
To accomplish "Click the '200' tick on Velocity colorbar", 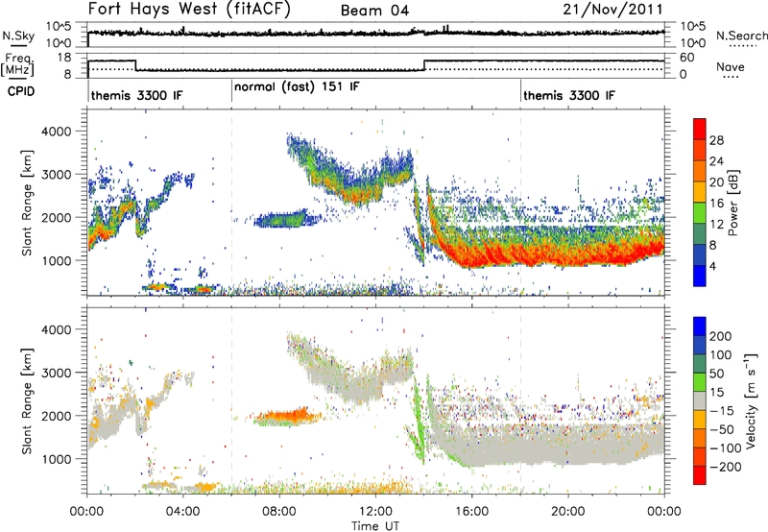I will click(x=721, y=336).
